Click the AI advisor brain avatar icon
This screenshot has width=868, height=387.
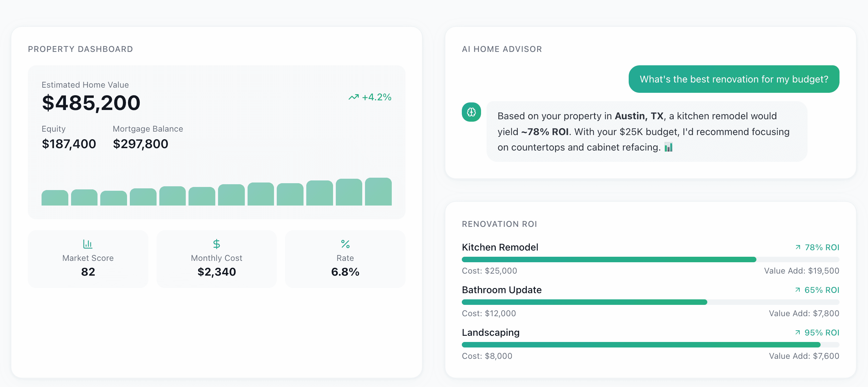pyautogui.click(x=471, y=112)
